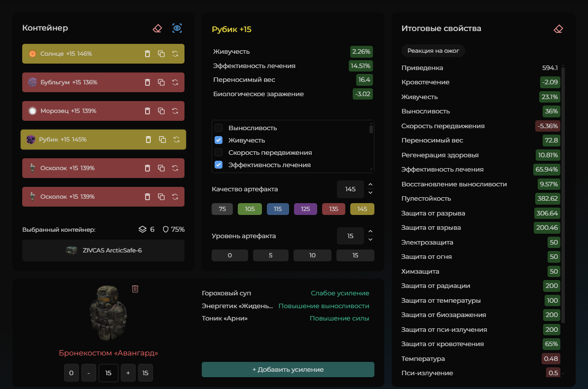Decrease artifact quality with down arrow
588x389 pixels.
[x=370, y=193]
